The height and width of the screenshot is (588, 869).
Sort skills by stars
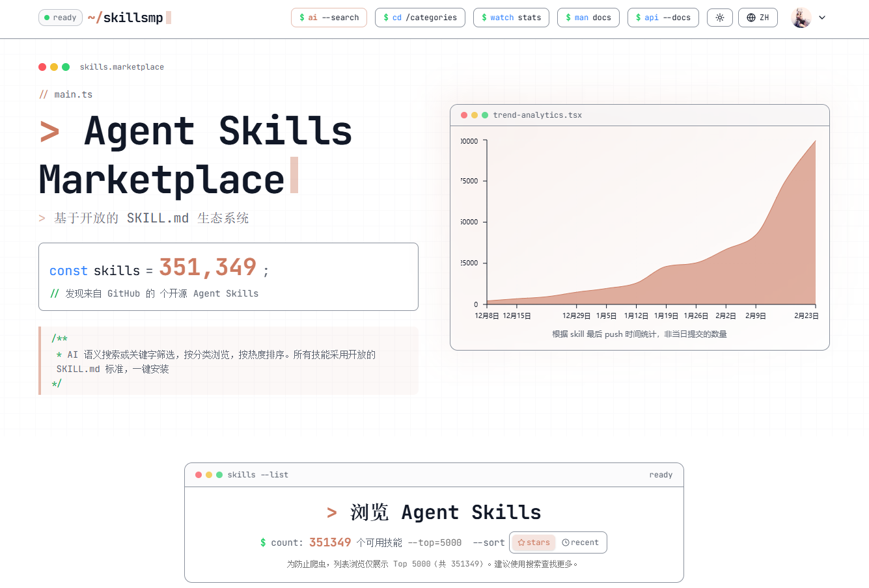(534, 542)
